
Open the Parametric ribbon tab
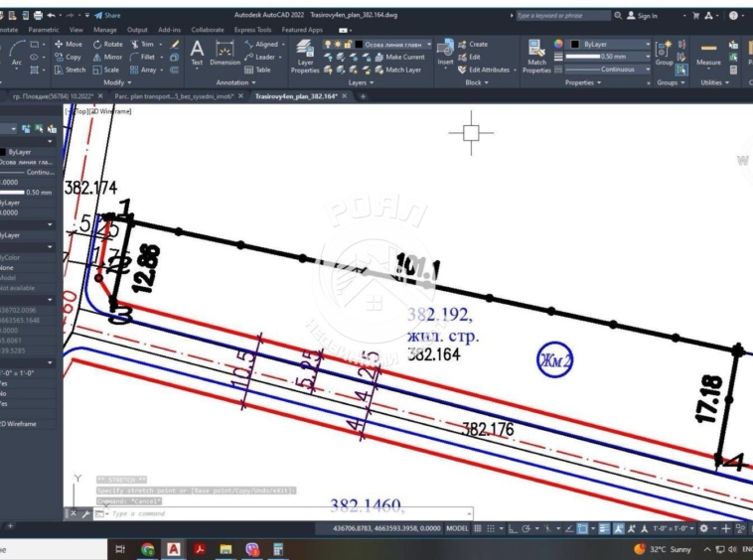click(44, 30)
